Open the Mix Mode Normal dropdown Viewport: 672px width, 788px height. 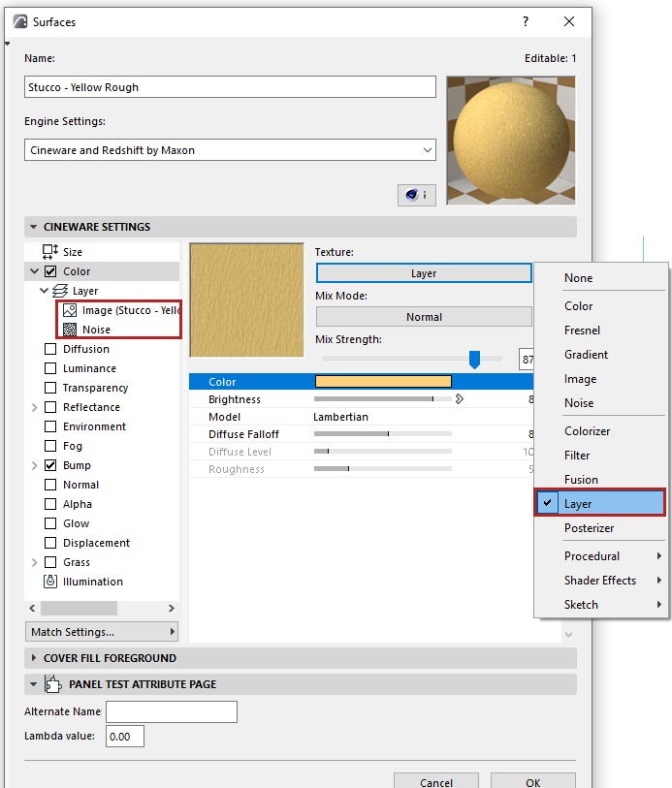click(424, 317)
